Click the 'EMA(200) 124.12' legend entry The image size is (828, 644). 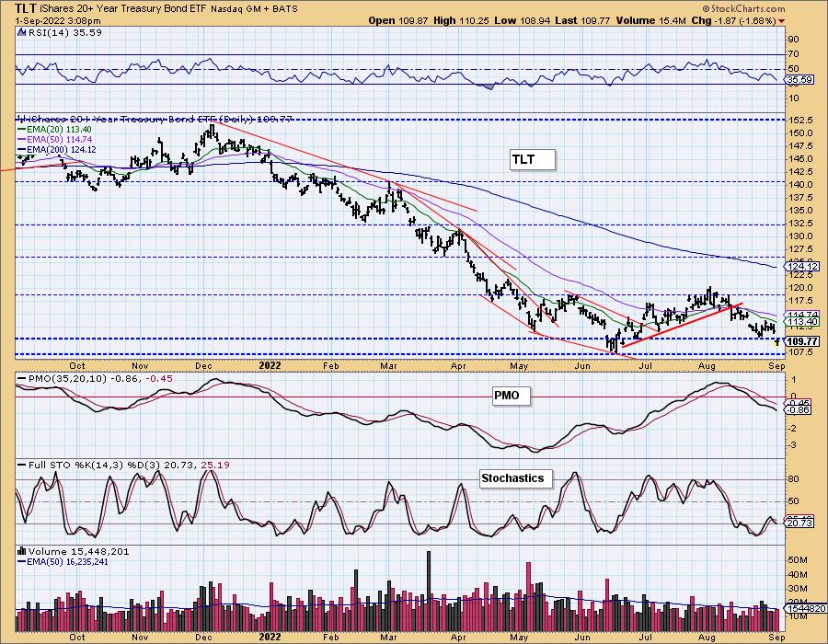[x=57, y=150]
